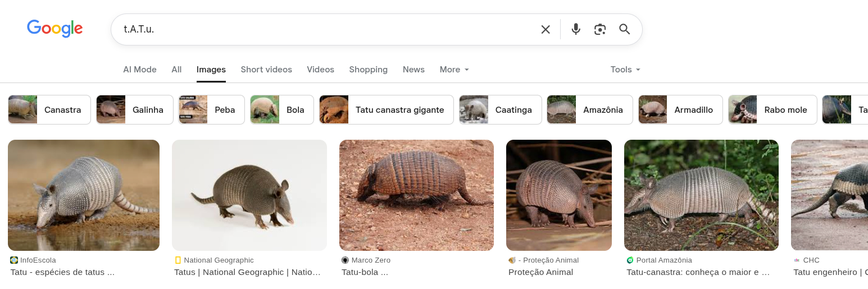Open the Tatu-canastra Portal Amazônia link

[698, 272]
